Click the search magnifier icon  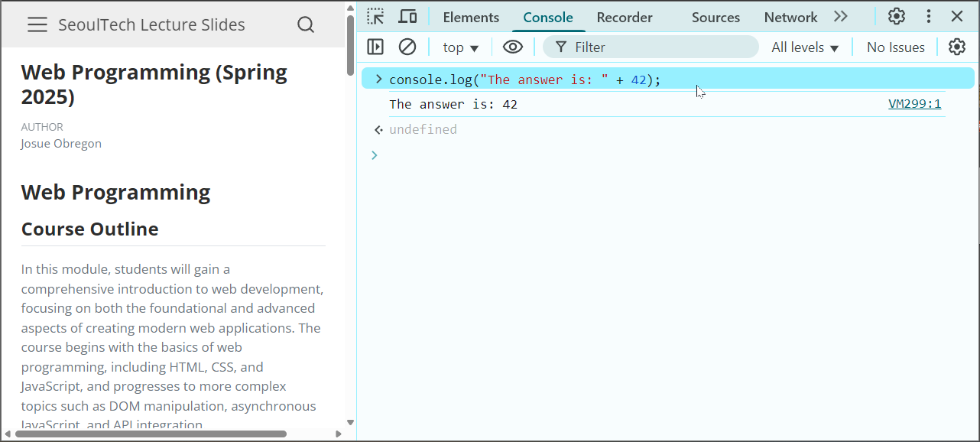(306, 25)
